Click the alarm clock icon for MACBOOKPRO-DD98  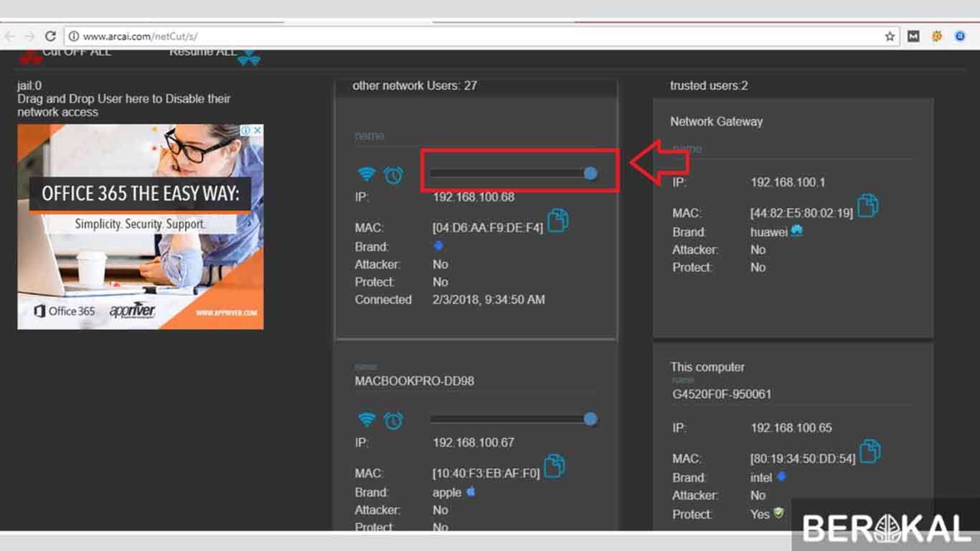click(393, 420)
